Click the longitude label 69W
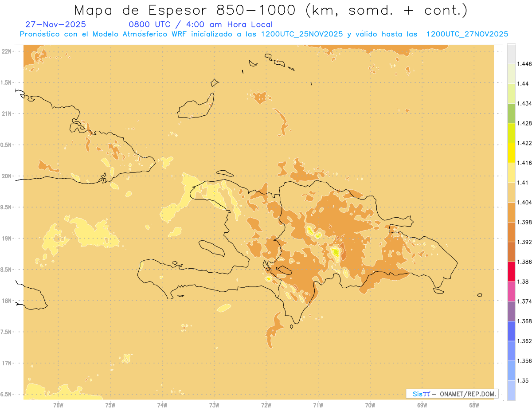This screenshot has width=532, height=411. coord(422,405)
